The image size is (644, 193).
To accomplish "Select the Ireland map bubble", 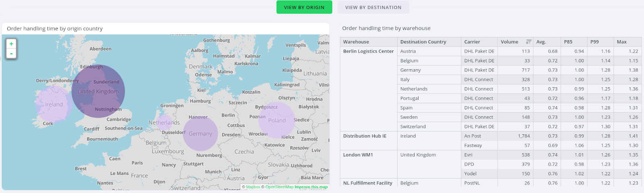I will coord(53,104).
